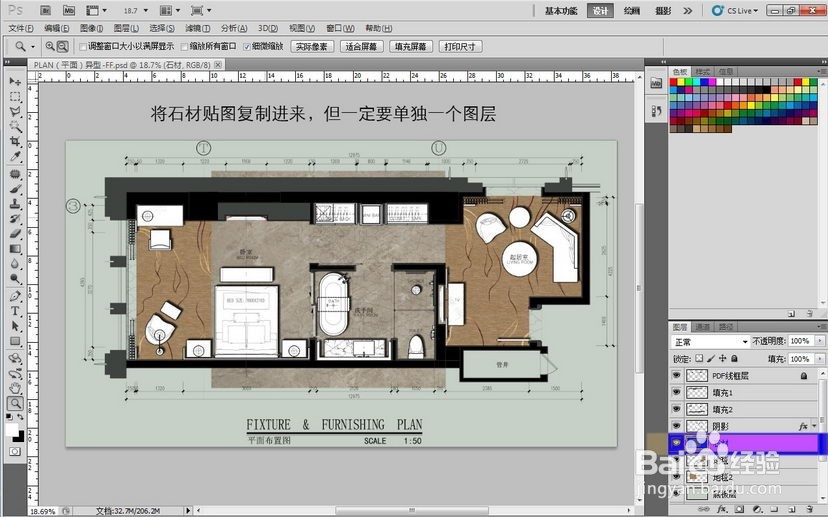Screen dimensions: 828x517
Task: Hide the 阴影 layer
Action: coord(676,426)
